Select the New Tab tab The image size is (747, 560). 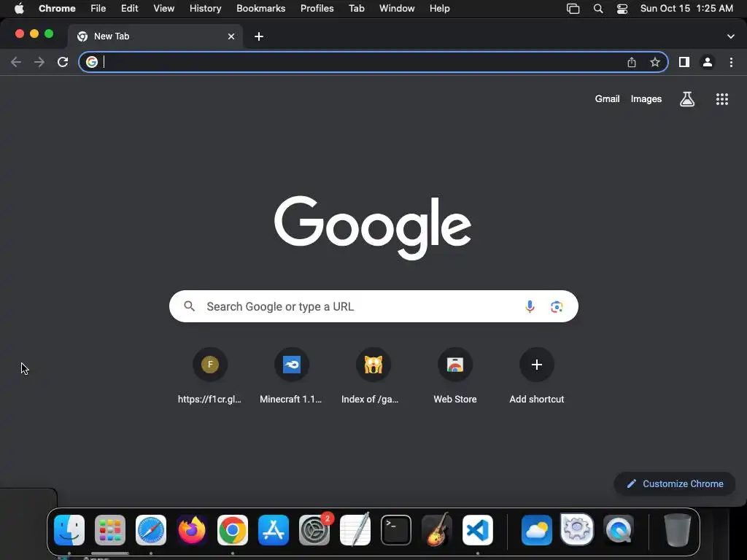pyautogui.click(x=155, y=36)
